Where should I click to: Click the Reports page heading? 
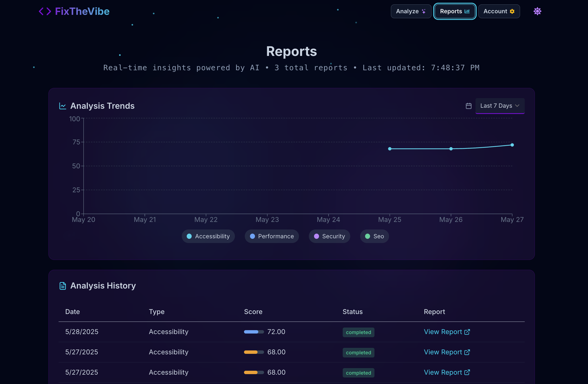click(291, 51)
